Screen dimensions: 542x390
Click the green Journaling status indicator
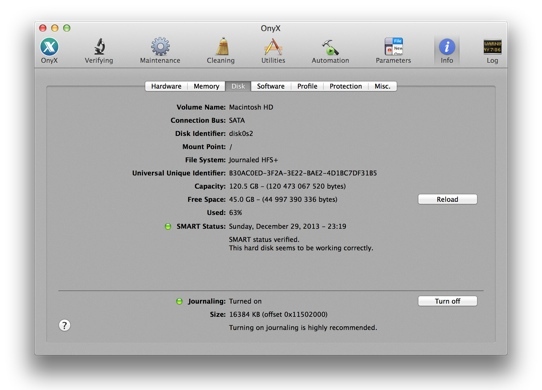coord(179,301)
